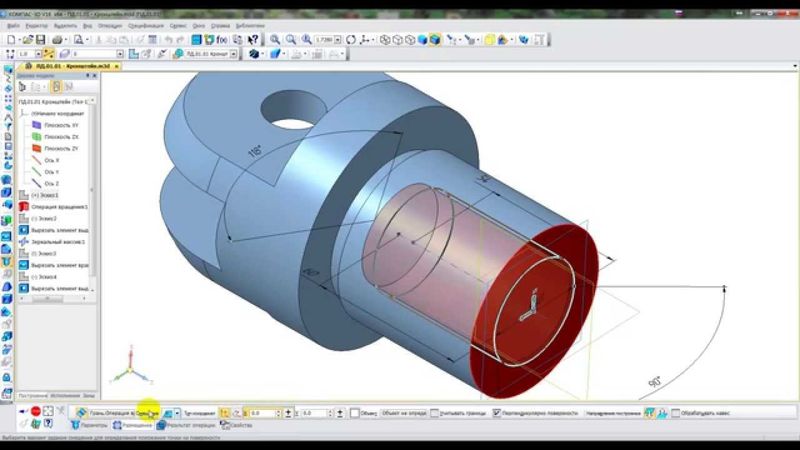Toggle first construction direction icon
800x450 pixels.
(x=649, y=413)
